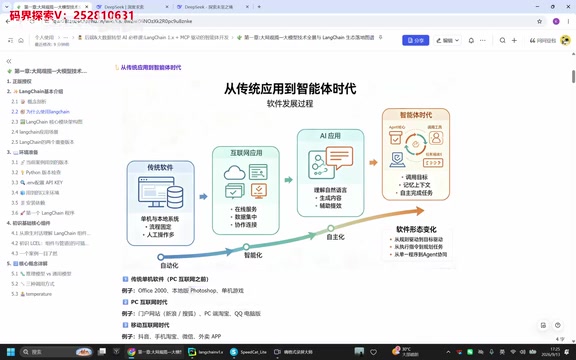Go to outline section 4 on core components

[28, 223]
